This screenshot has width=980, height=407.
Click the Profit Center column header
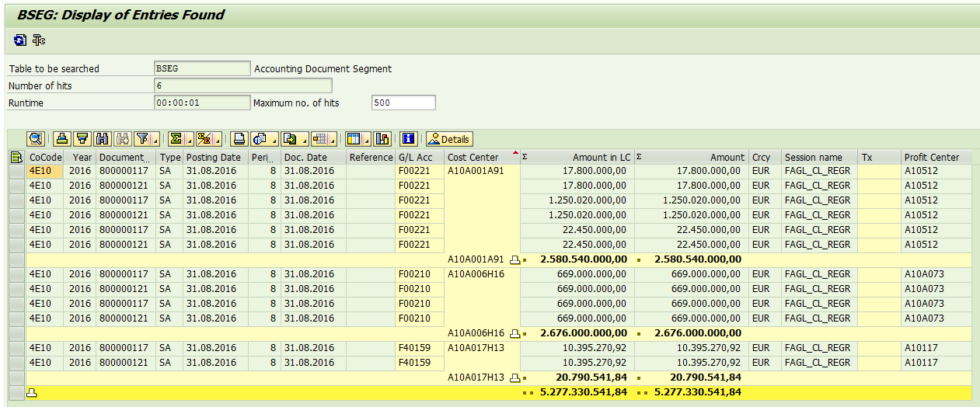point(931,157)
